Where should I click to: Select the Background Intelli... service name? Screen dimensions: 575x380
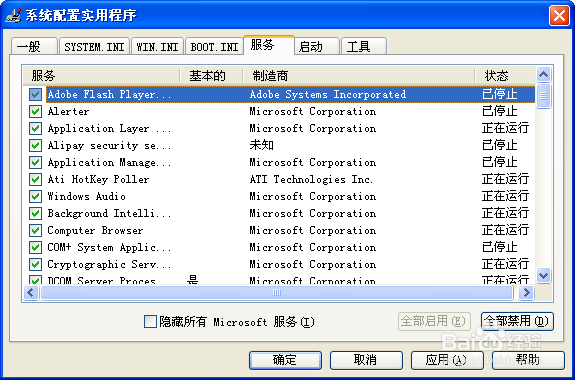109,213
